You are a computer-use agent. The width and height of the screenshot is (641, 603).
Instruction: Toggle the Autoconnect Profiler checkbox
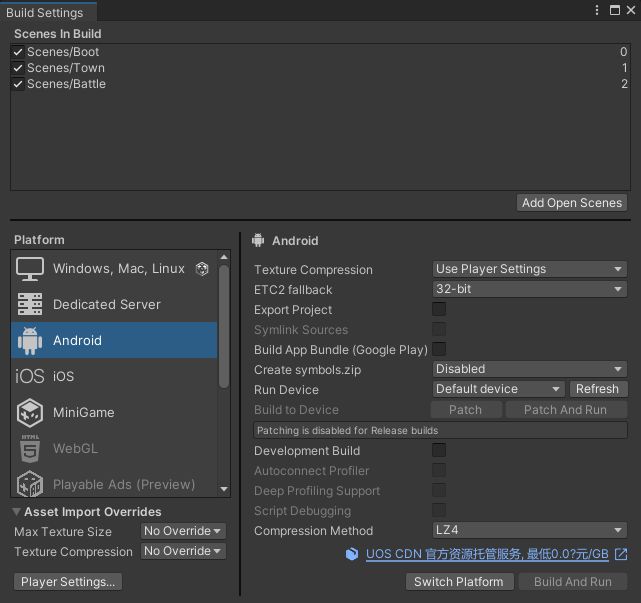[x=439, y=470]
